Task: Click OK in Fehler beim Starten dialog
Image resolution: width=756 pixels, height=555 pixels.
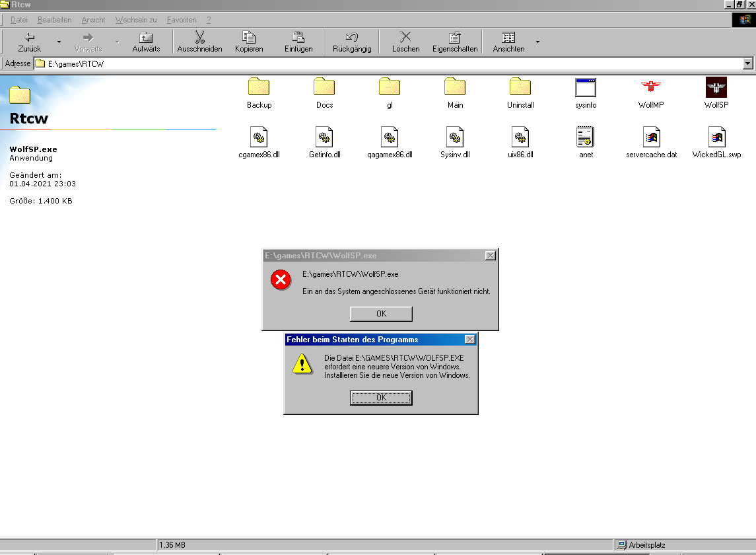Action: pyautogui.click(x=381, y=398)
